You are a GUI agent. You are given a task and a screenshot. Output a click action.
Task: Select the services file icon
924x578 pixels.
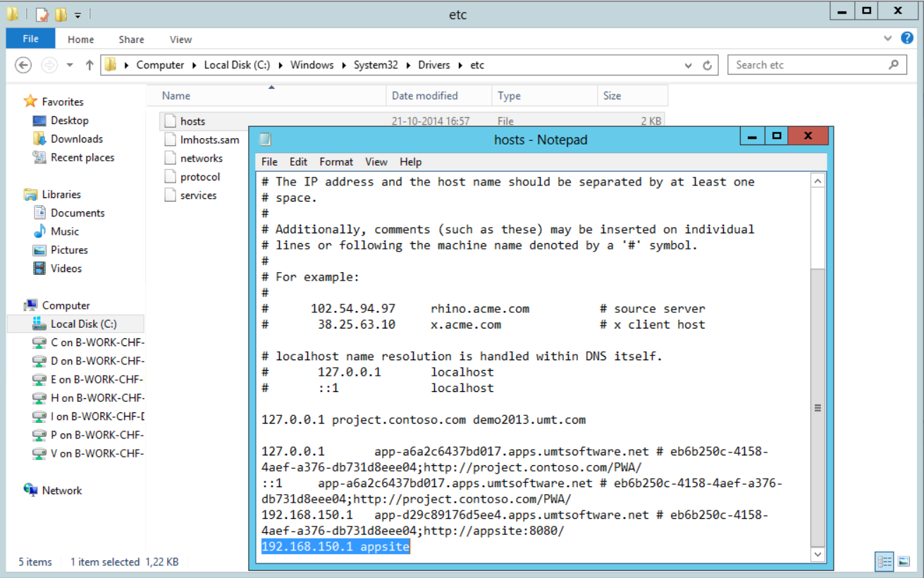[169, 195]
